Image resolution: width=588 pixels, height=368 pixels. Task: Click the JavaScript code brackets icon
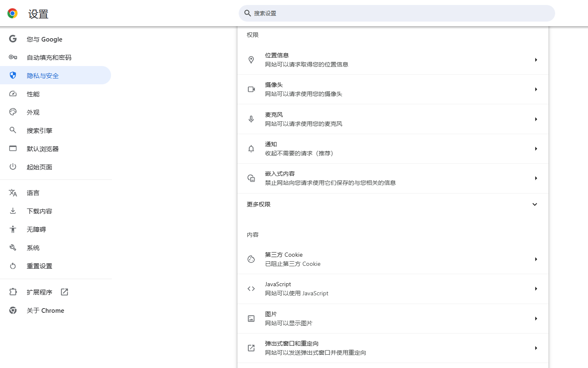(251, 289)
